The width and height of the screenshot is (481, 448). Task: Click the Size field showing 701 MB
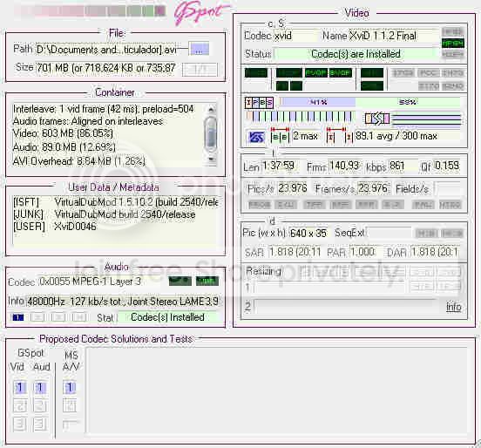click(x=105, y=67)
